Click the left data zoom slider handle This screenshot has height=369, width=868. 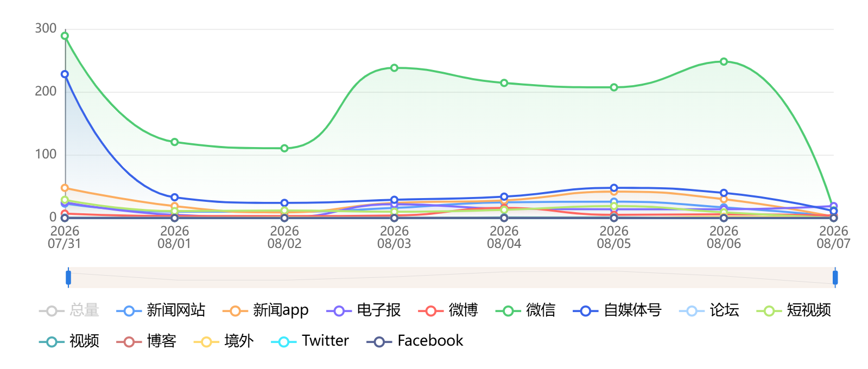pyautogui.click(x=68, y=277)
